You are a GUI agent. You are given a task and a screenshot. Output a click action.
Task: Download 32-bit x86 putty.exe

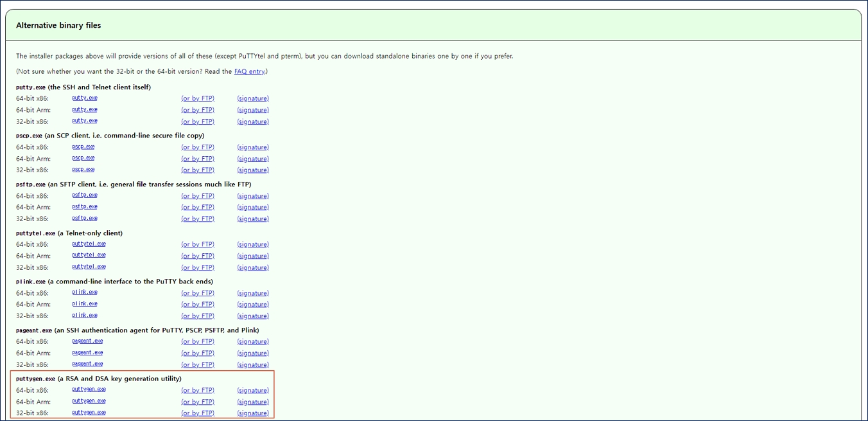(85, 121)
